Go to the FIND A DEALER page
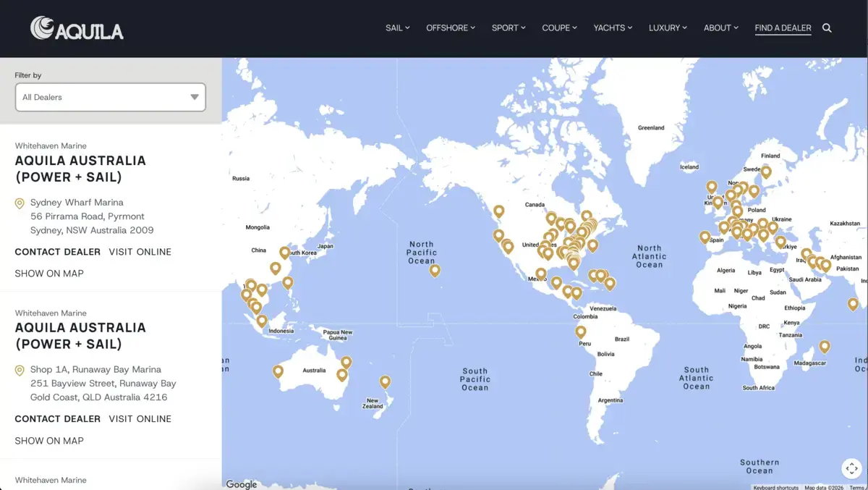Image resolution: width=868 pixels, height=490 pixels. click(783, 28)
